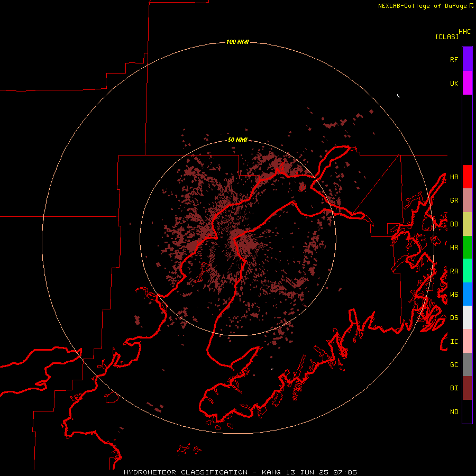The width and height of the screenshot is (476, 476).
Task: Click the DS legend label
Action: click(x=454, y=317)
